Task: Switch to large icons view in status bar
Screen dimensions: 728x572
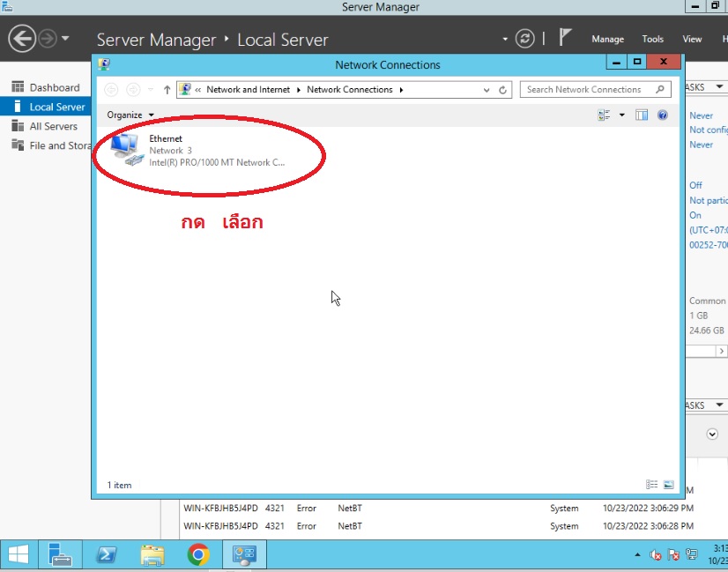Action: pos(668,485)
